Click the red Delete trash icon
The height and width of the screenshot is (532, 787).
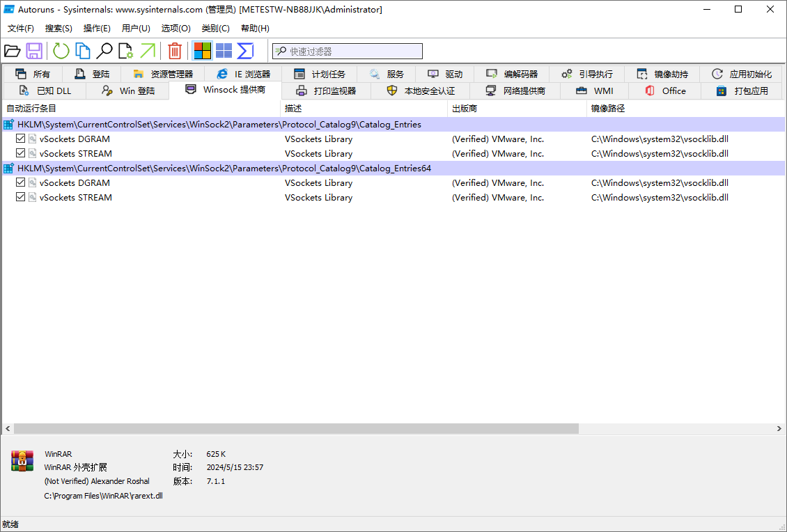[175, 51]
